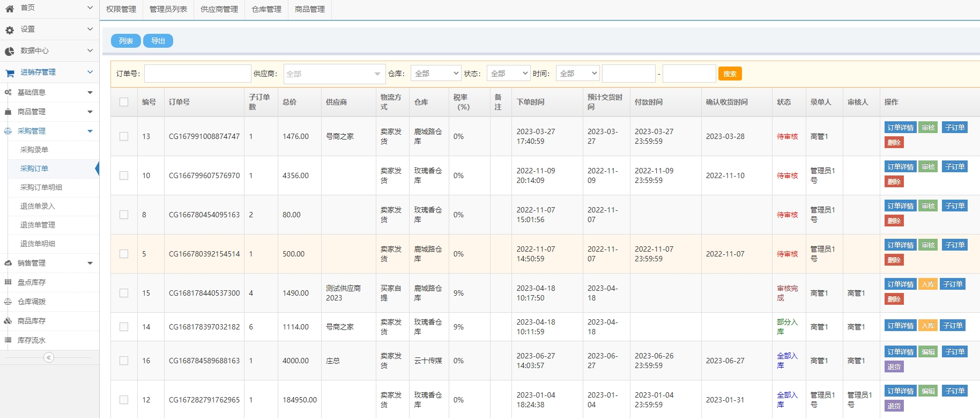Open 采购订单明细 in the sidebar menu

[41, 187]
